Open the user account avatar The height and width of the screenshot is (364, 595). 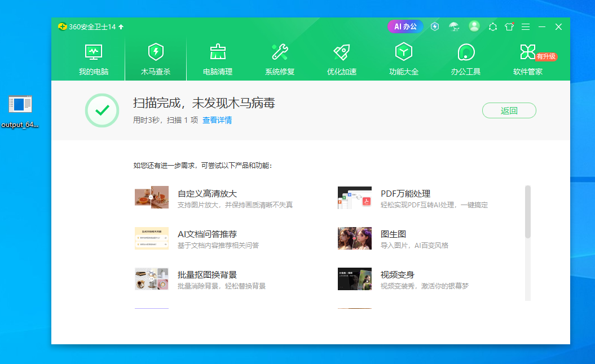click(x=474, y=26)
